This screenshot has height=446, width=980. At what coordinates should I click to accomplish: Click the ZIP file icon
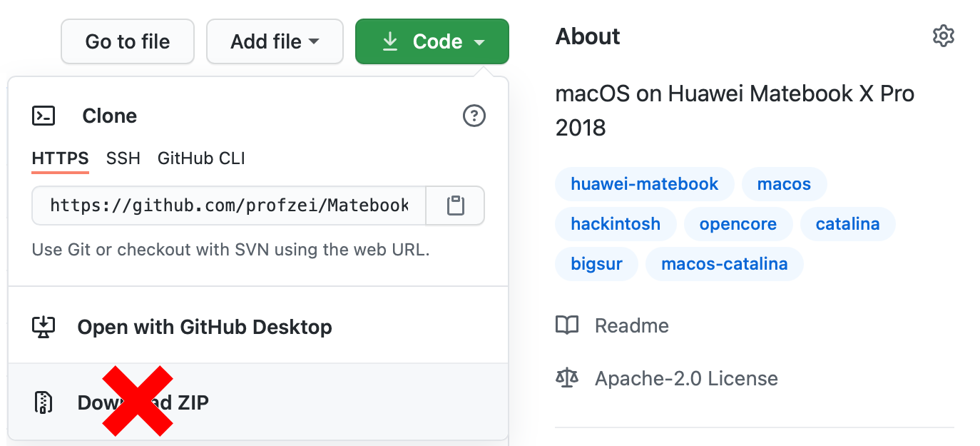click(x=44, y=402)
